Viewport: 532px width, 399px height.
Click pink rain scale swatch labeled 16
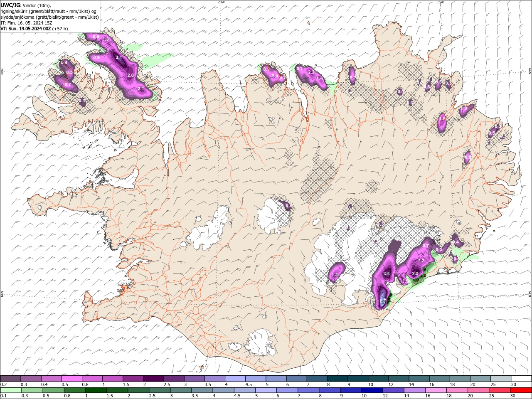(x=436, y=390)
